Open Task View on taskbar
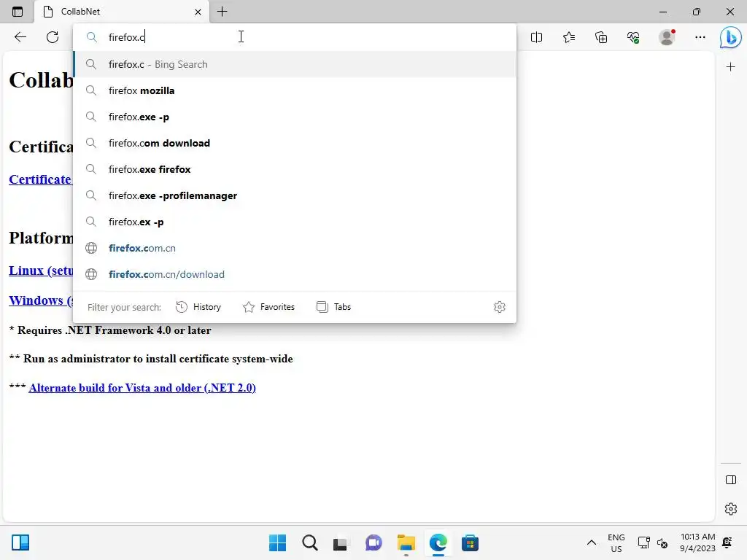 click(340, 542)
